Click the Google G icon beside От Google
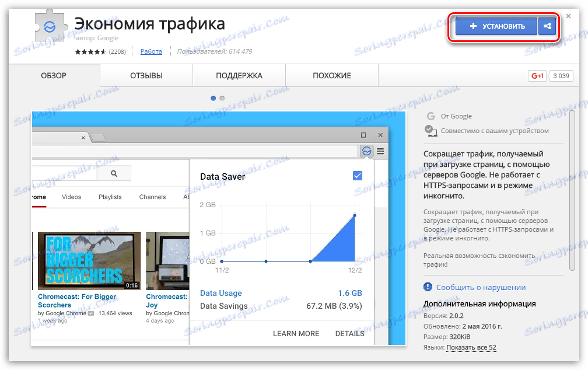This screenshot has width=588, height=370. (x=431, y=116)
